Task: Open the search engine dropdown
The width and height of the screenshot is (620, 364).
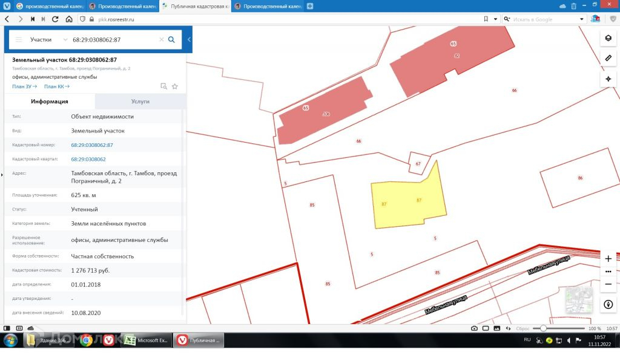Action: (x=582, y=19)
